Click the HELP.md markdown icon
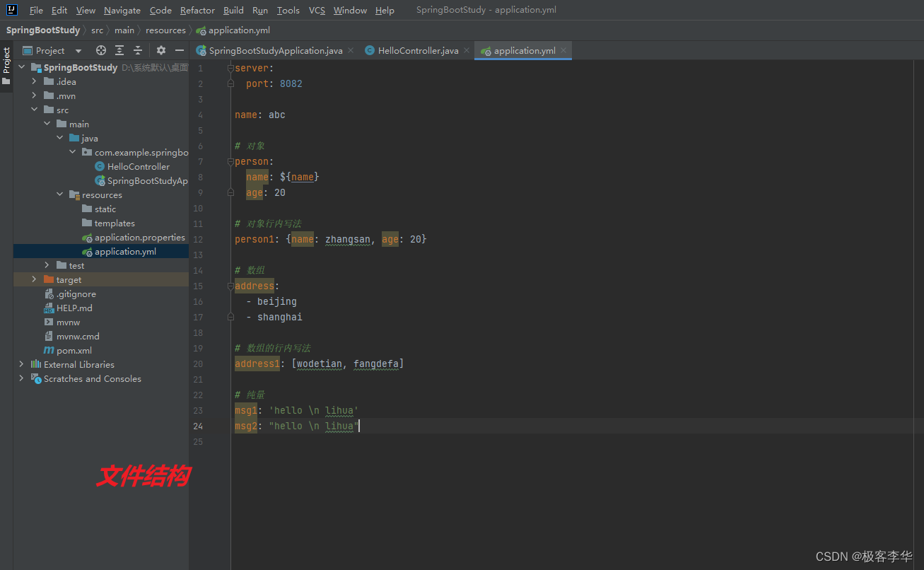This screenshot has width=924, height=570. click(49, 308)
